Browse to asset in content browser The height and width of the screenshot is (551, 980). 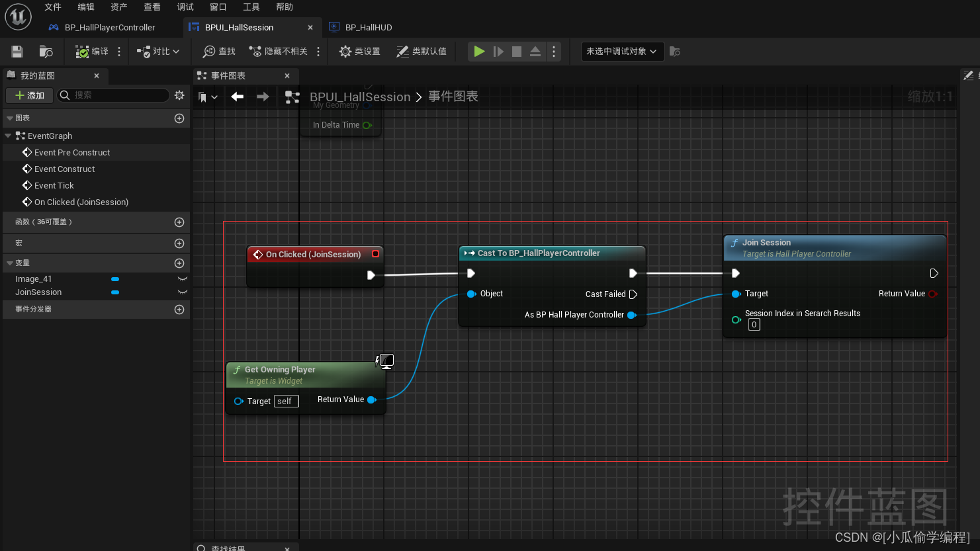click(x=46, y=51)
